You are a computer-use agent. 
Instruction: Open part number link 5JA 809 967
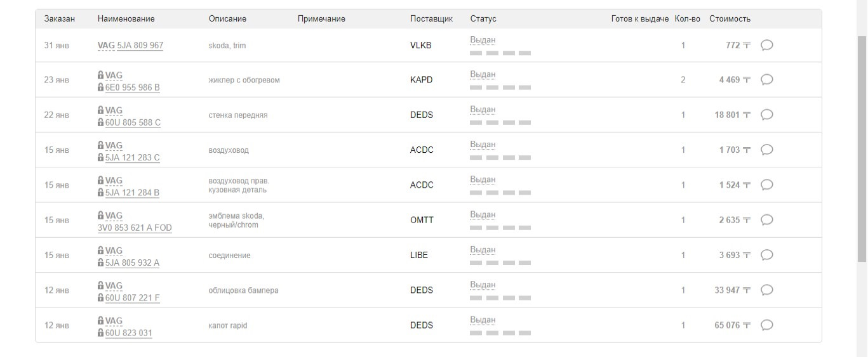pos(140,46)
